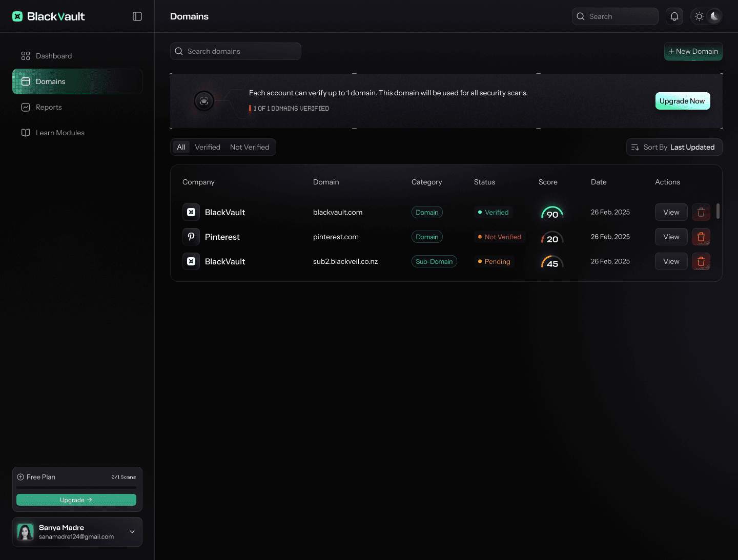This screenshot has width=738, height=560.
Task: Click the Category column header
Action: point(426,182)
